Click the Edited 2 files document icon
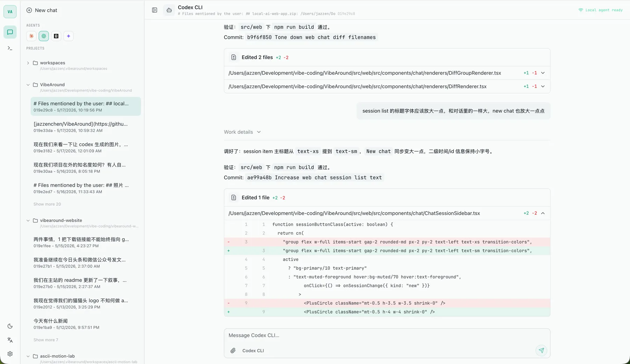Screen dimensions: 630x364 234,57
